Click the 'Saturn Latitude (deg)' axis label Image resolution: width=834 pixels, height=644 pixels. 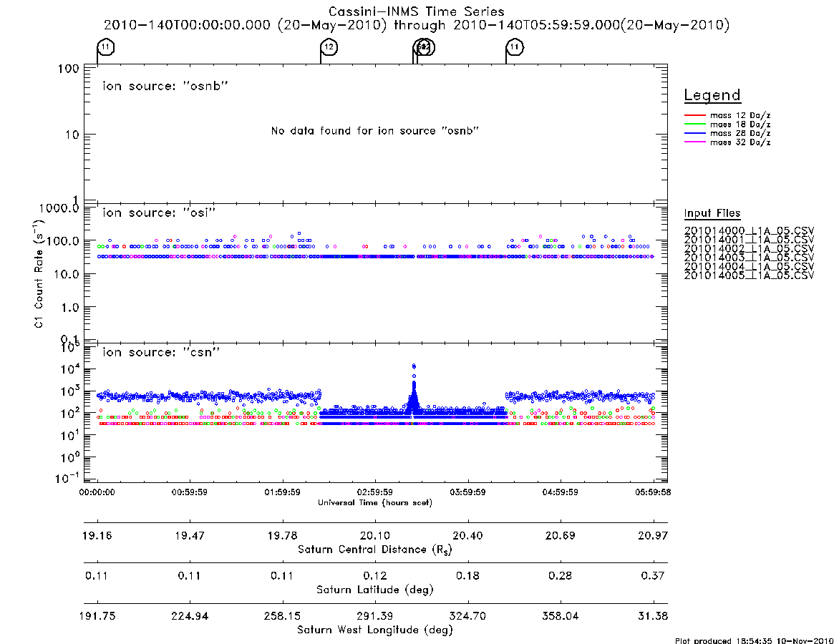pyautogui.click(x=375, y=590)
